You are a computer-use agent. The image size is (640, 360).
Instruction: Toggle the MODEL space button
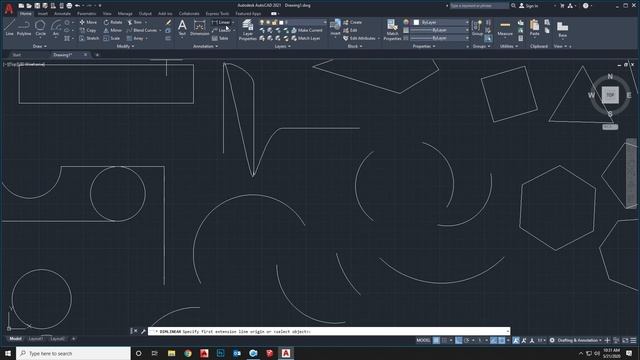(x=423, y=340)
